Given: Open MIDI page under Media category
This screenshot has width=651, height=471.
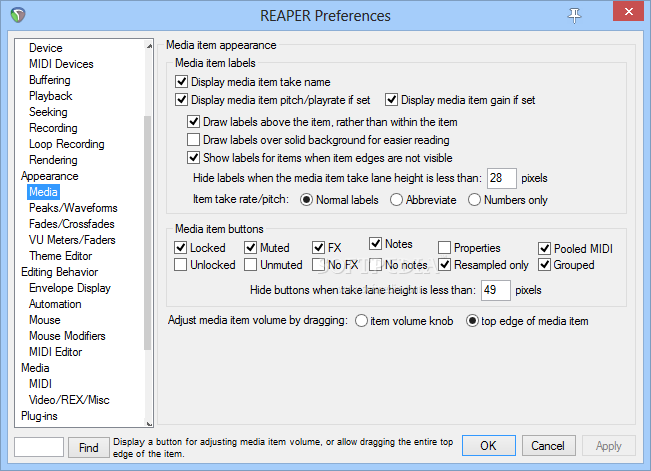Looking at the screenshot, I should tap(40, 384).
